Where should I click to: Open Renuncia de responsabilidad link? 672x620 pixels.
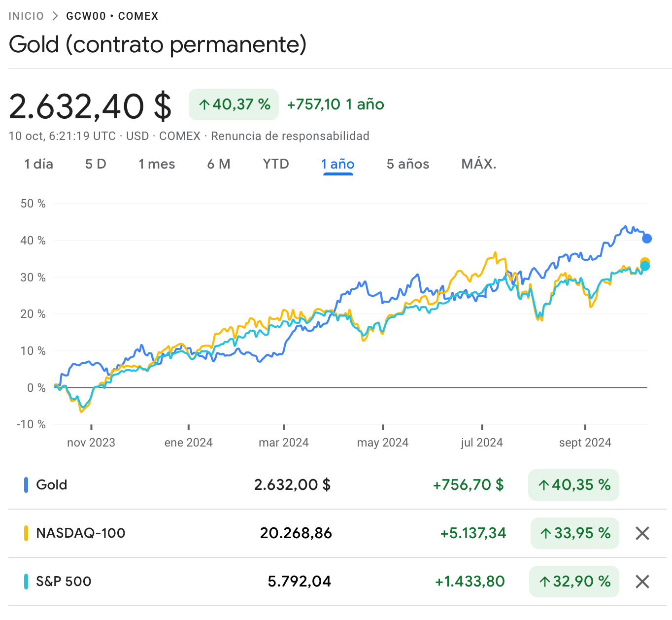(290, 136)
